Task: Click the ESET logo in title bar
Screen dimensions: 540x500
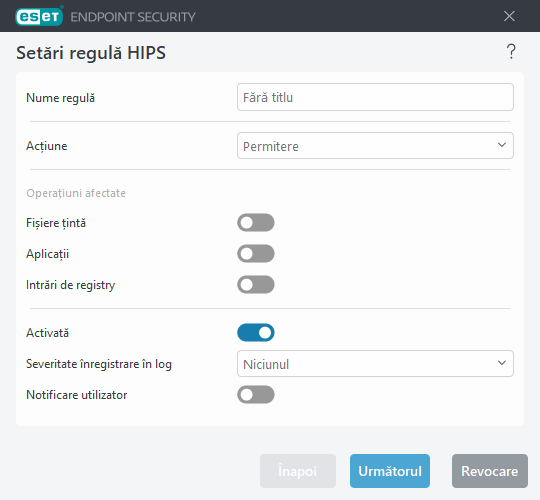Action: pos(39,16)
